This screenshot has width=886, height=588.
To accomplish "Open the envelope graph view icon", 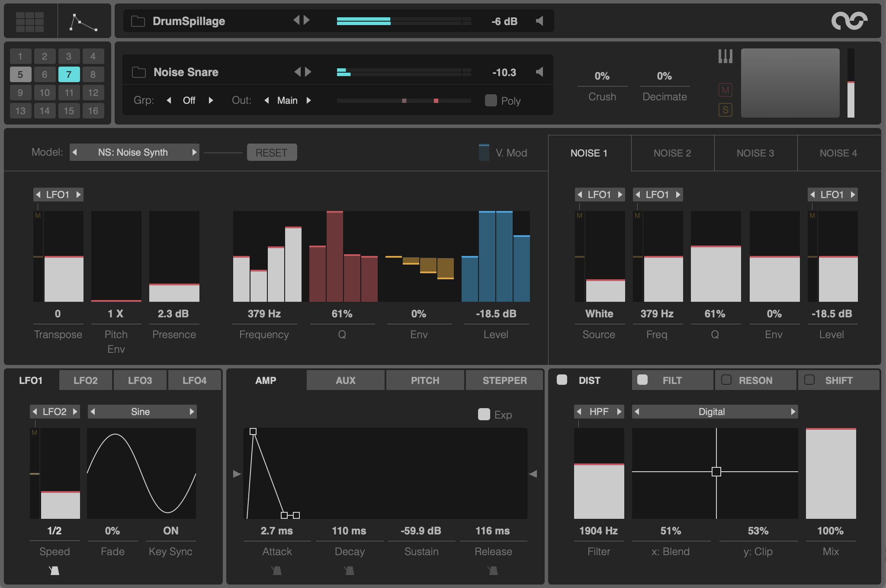I will click(83, 22).
